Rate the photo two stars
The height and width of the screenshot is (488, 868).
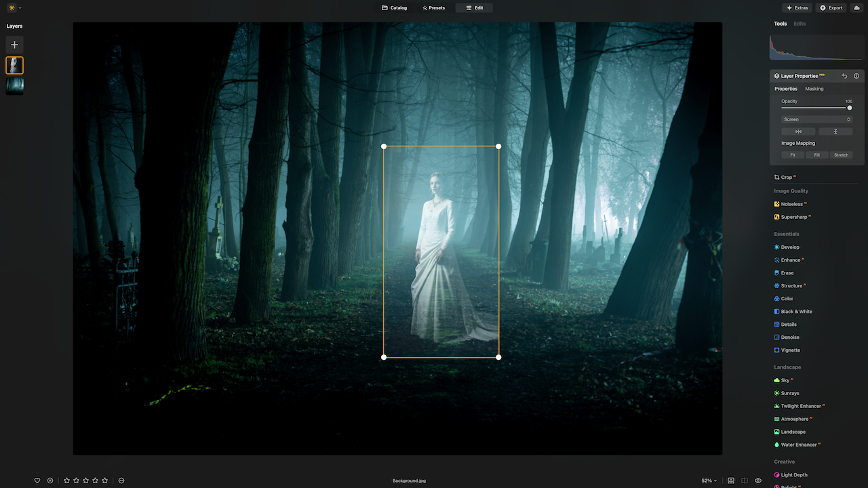[x=76, y=481]
